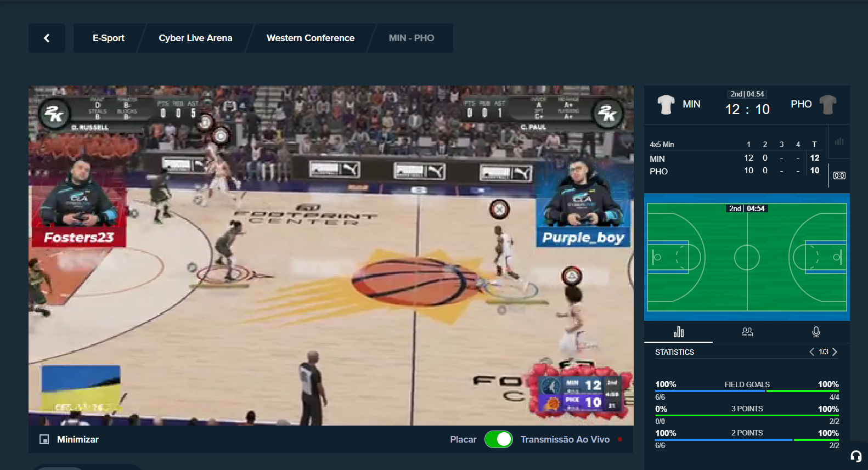Click the PHO row in quarter table
The height and width of the screenshot is (470, 868).
(735, 171)
